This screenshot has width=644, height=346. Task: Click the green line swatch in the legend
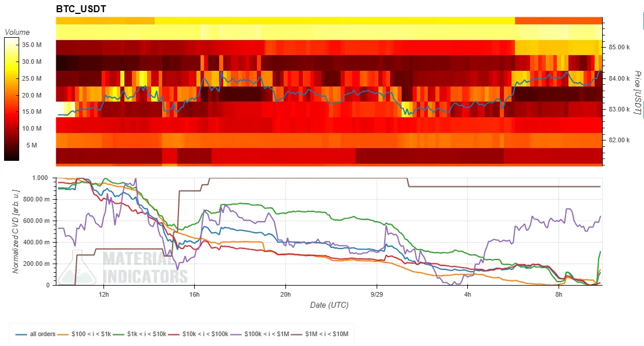pos(119,334)
